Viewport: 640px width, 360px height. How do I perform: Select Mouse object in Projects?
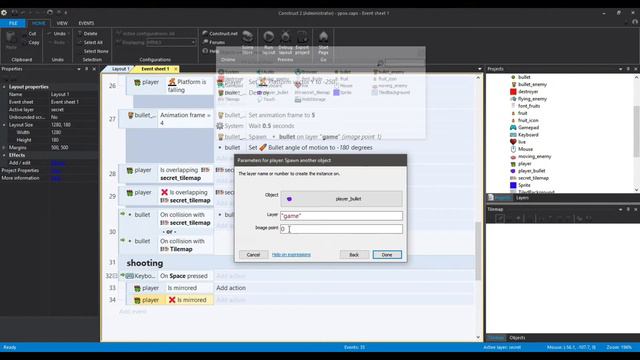tap(521, 149)
